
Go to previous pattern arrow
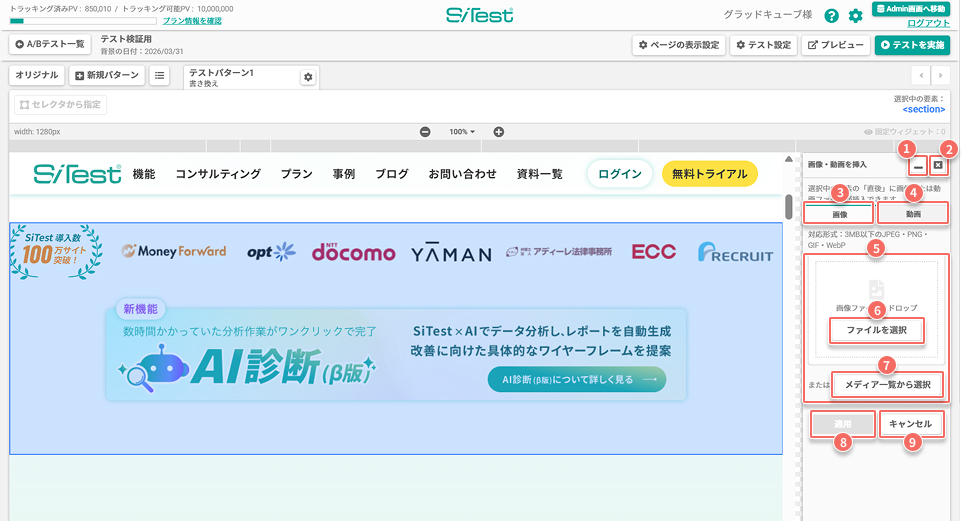(921, 76)
